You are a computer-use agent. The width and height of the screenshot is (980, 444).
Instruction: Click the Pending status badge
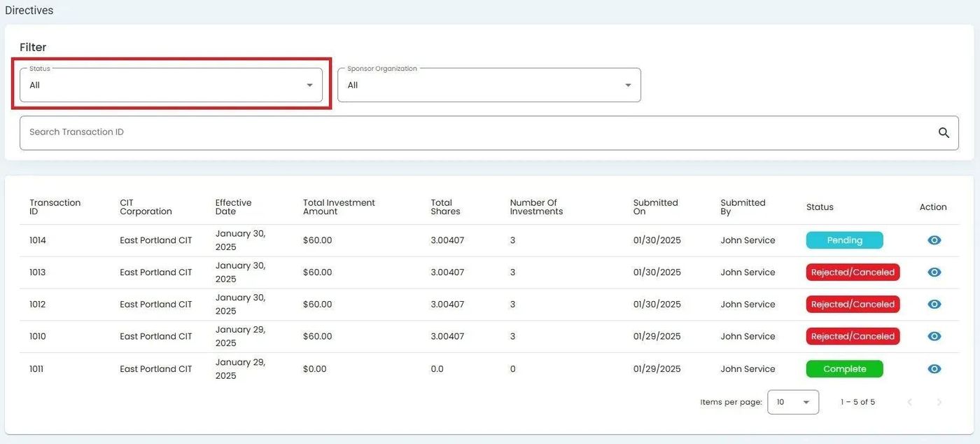(x=844, y=240)
